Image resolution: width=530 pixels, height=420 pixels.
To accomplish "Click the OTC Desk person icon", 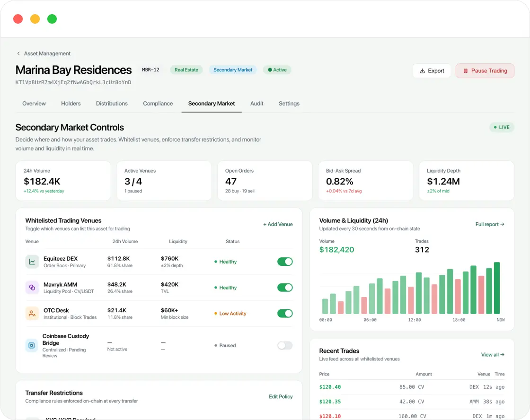I will (x=32, y=314).
